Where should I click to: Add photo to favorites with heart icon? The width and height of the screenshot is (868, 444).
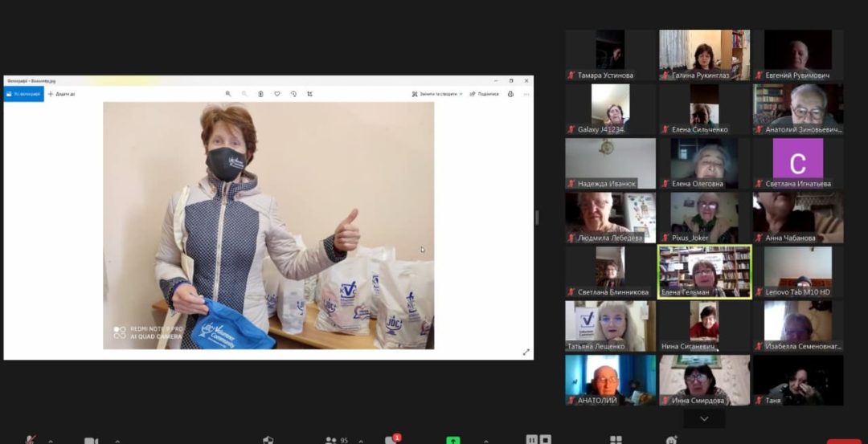click(277, 94)
